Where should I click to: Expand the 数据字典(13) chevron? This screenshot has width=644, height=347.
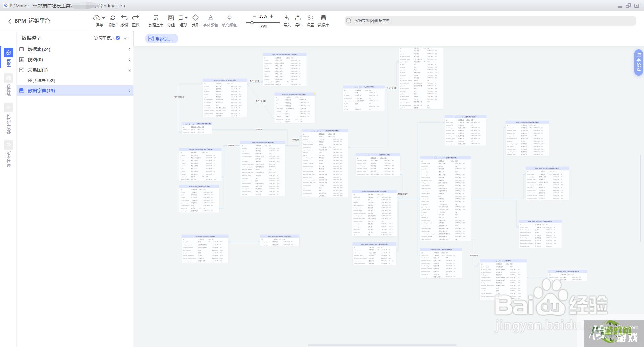(x=129, y=91)
